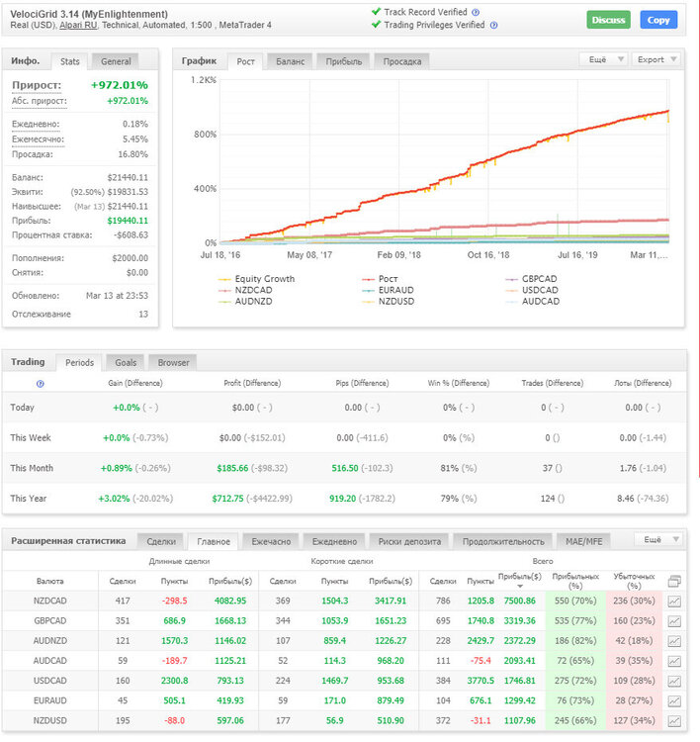Image resolution: width=700 pixels, height=742 pixels.
Task: Toggle EURAUD series in chart legend
Action: point(388,290)
